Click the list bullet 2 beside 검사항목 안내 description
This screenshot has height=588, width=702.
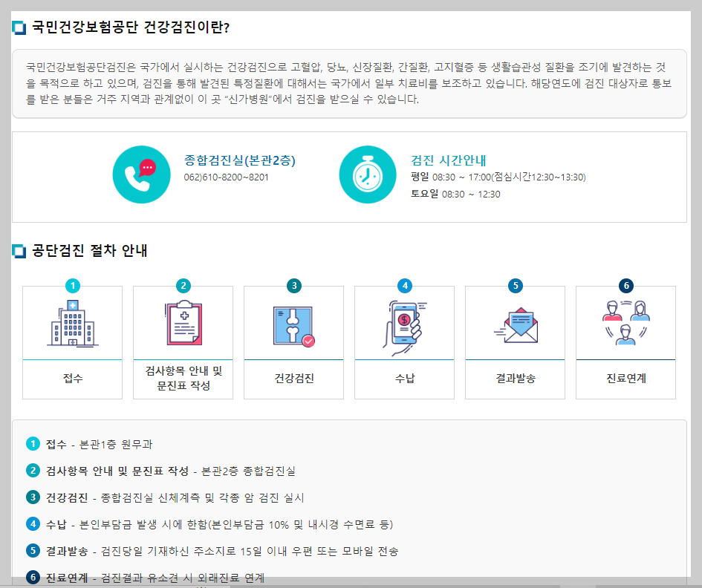pyautogui.click(x=33, y=471)
